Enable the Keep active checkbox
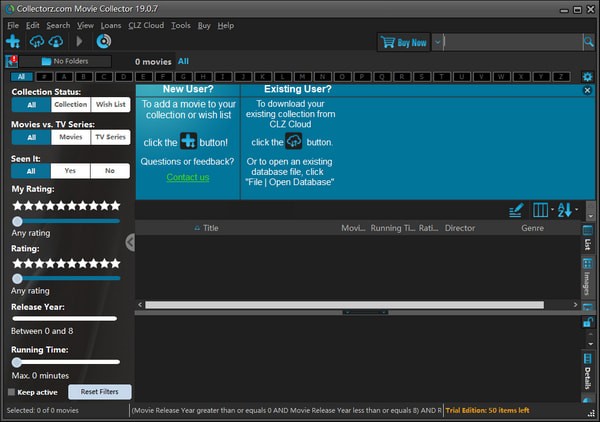Viewport: 600px width, 422px height. (12, 392)
